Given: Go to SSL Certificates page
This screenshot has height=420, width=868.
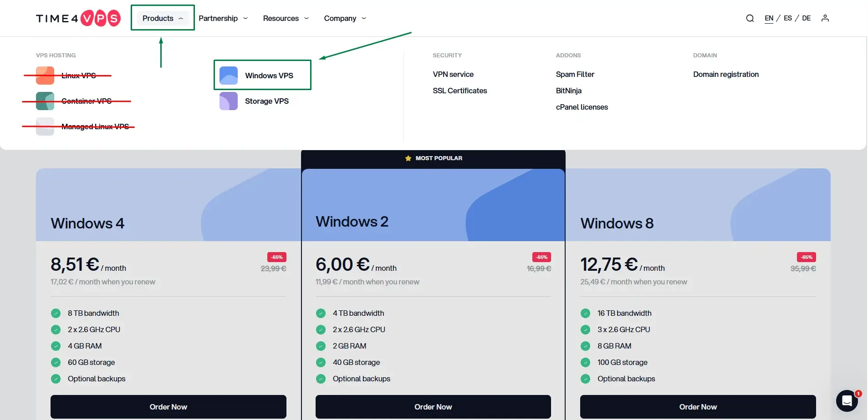Looking at the screenshot, I should tap(460, 91).
